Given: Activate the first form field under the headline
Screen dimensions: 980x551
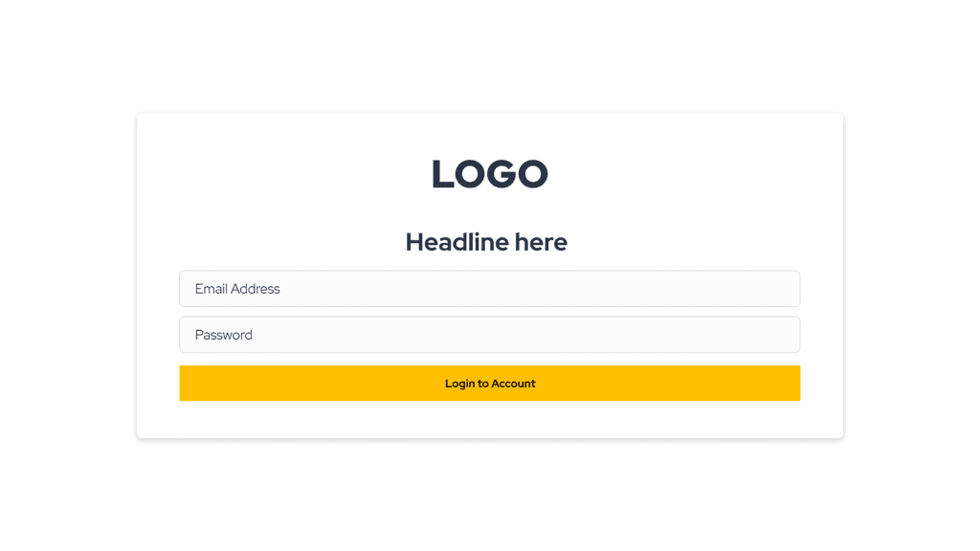Looking at the screenshot, I should click(x=489, y=289).
